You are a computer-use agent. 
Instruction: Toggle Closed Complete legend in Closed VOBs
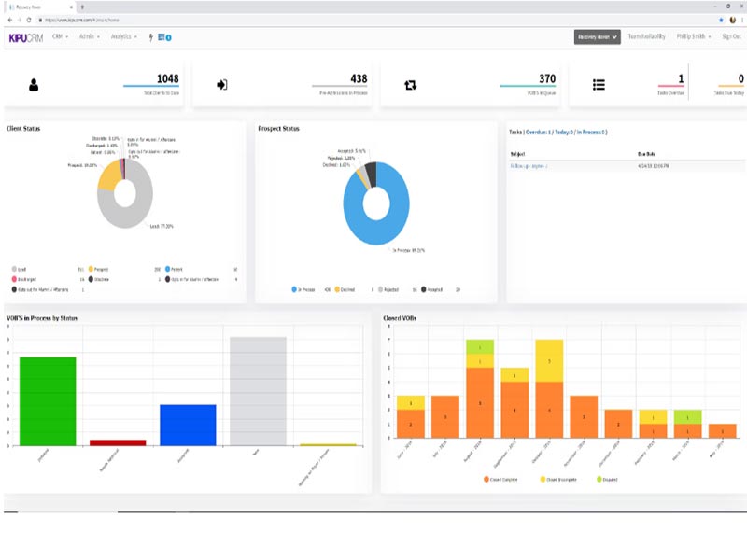(500, 480)
